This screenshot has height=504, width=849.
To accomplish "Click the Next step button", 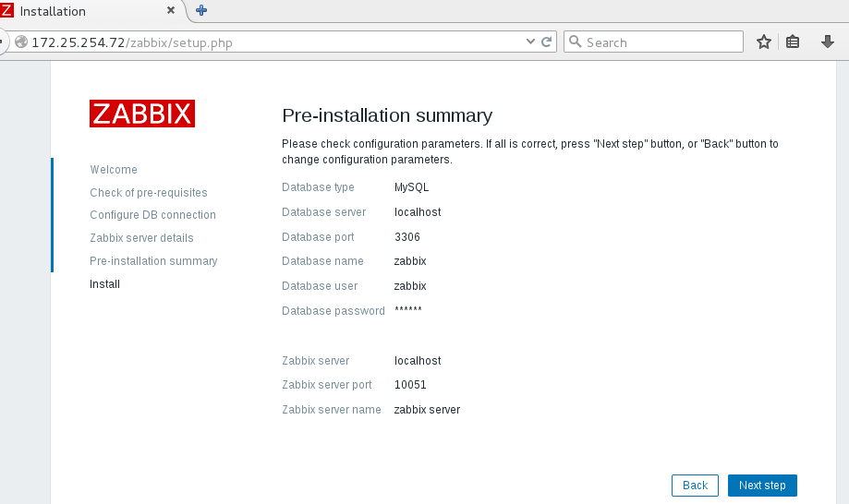I will 762,485.
